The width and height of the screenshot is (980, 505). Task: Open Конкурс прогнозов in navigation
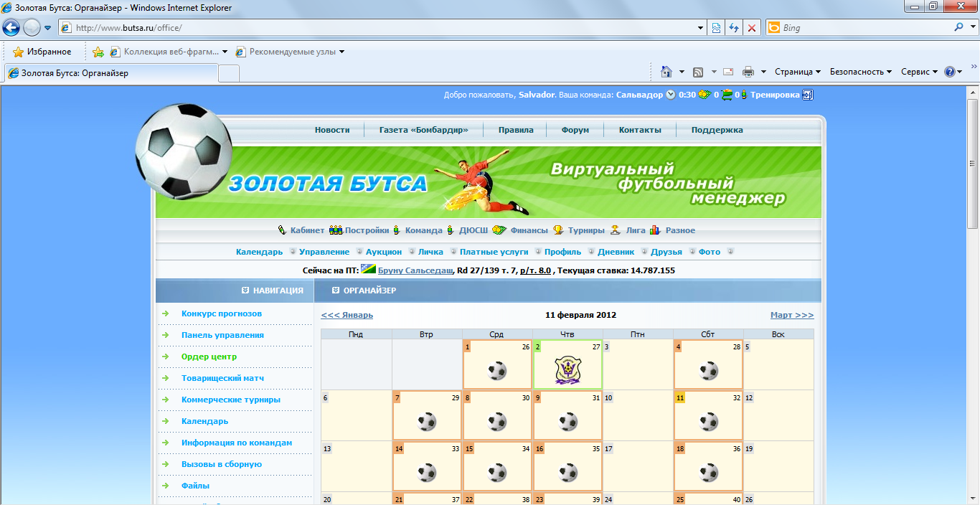[x=222, y=313]
